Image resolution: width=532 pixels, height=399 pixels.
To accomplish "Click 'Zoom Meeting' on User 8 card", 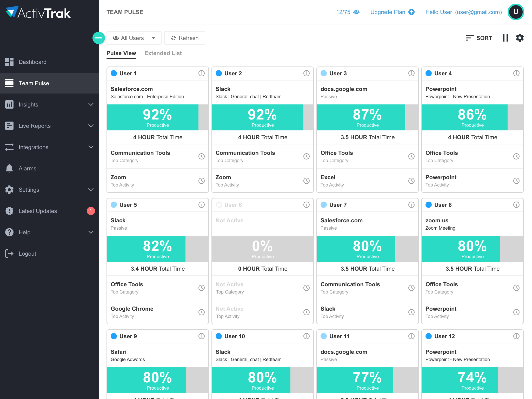I will 440,228.
